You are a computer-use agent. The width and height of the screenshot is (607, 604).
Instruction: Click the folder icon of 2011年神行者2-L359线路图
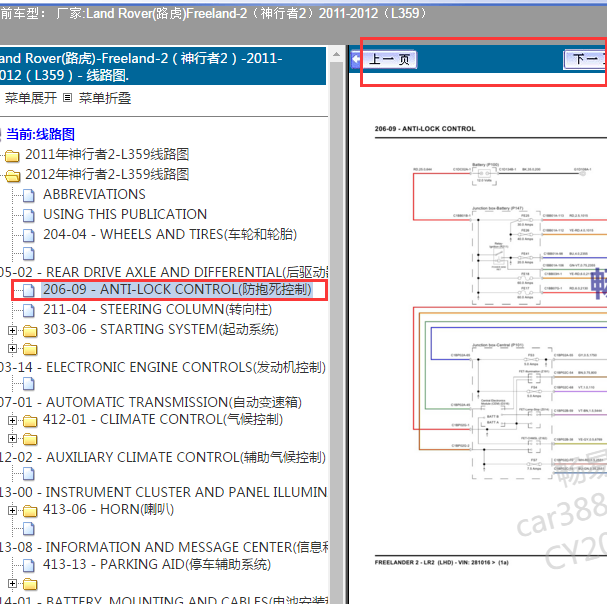[12, 156]
